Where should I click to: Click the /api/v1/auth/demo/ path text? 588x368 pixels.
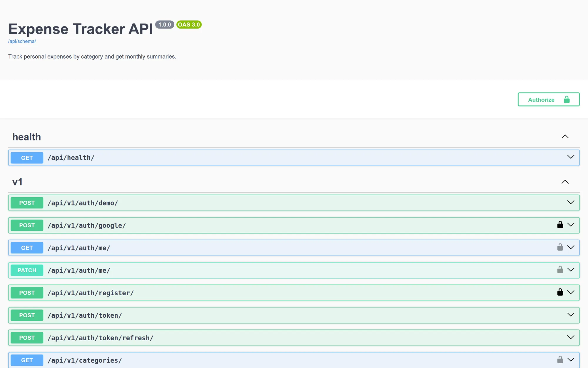pos(83,203)
